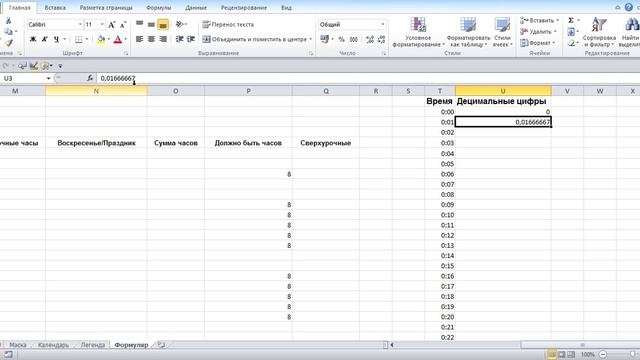
Task: Open the Общий number format dropdown
Action: (x=382, y=24)
